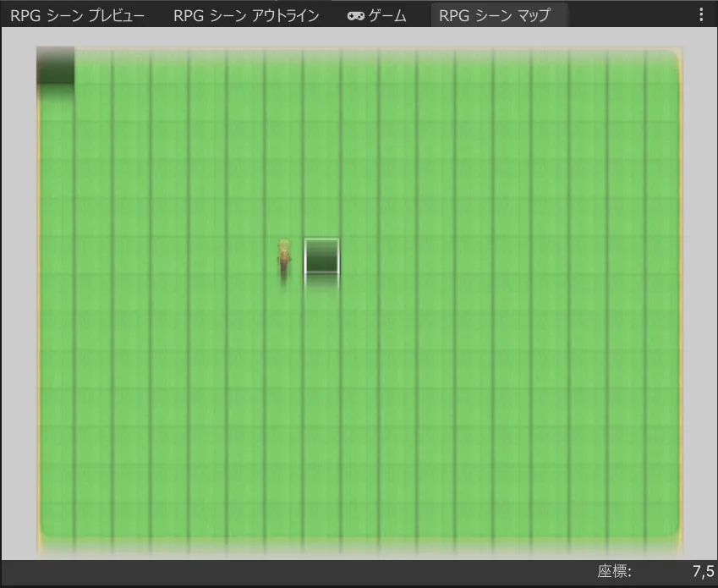Image resolution: width=718 pixels, height=588 pixels.
Task: Click the gamepad icon on the ゲーム tab
Action: (x=356, y=15)
